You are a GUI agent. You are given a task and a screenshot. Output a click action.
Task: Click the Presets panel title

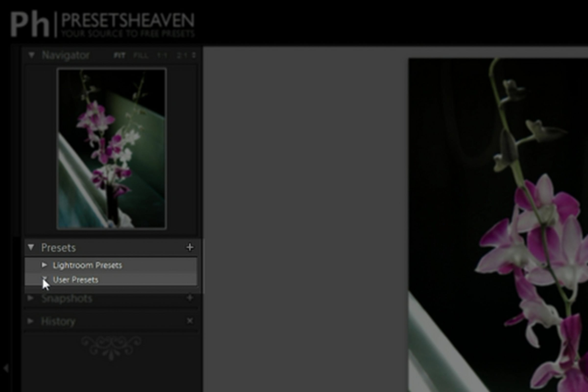tap(59, 248)
